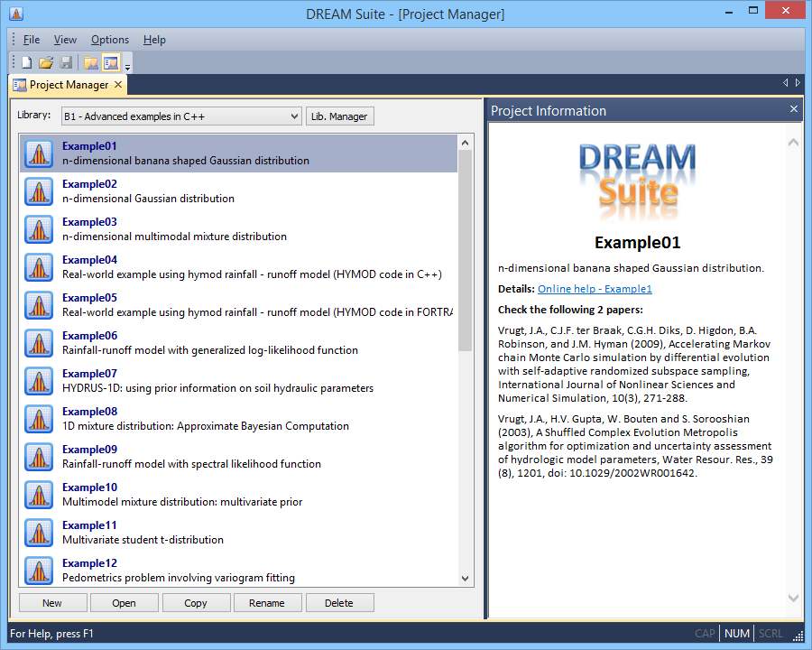Click the Lib. Manager button
Viewport: 812px width, 650px height.
coord(339,116)
